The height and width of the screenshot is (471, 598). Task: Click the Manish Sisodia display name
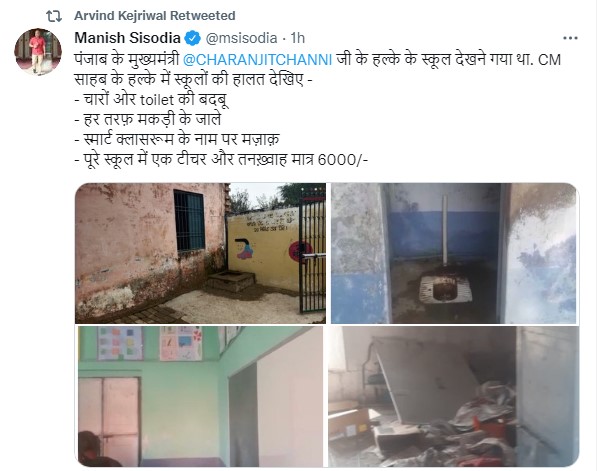(127, 38)
